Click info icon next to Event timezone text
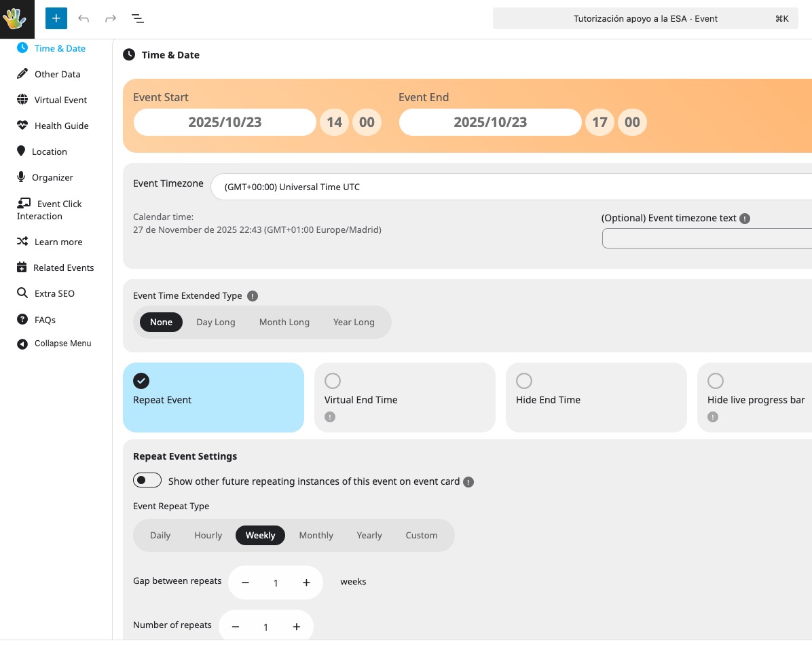The image size is (812, 645). point(745,219)
